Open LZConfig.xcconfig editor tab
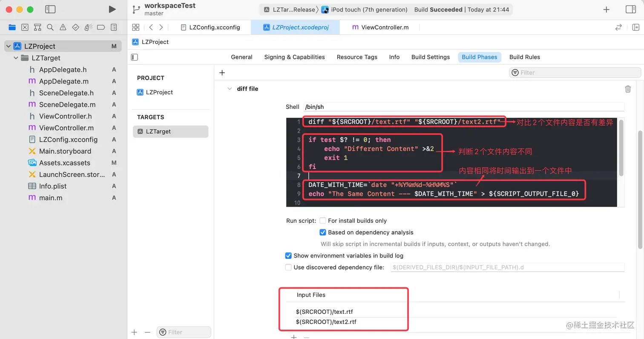This screenshot has height=339, width=644. [210, 27]
